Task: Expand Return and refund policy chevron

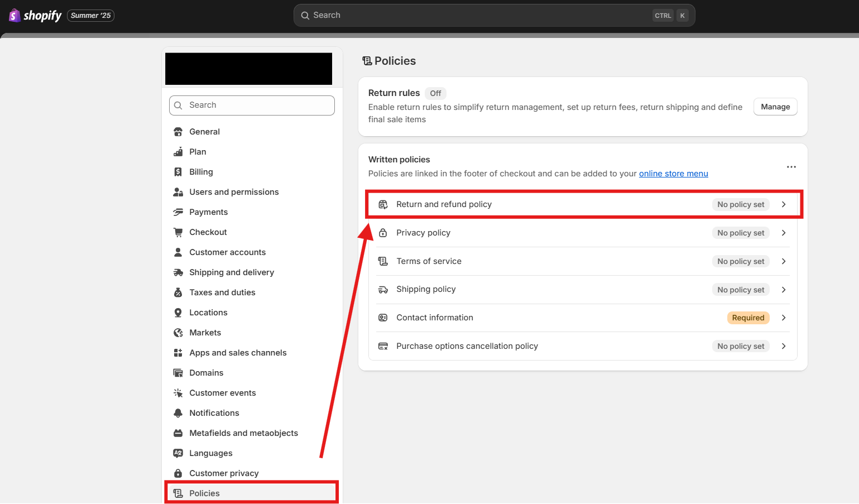Action: click(784, 204)
